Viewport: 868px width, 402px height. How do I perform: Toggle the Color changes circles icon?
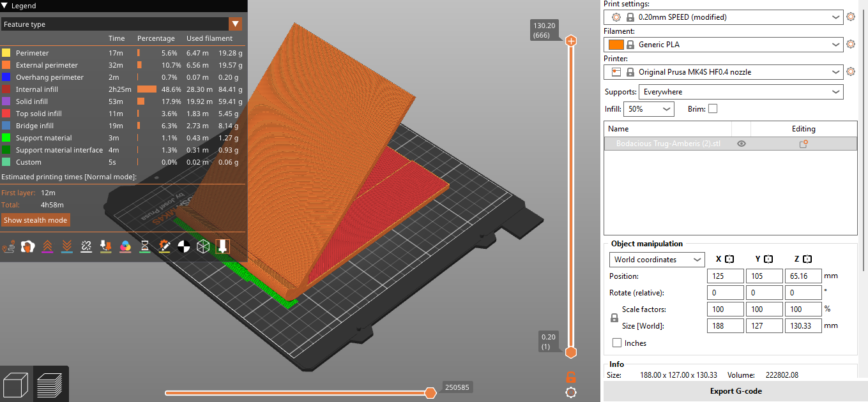pyautogui.click(x=125, y=246)
